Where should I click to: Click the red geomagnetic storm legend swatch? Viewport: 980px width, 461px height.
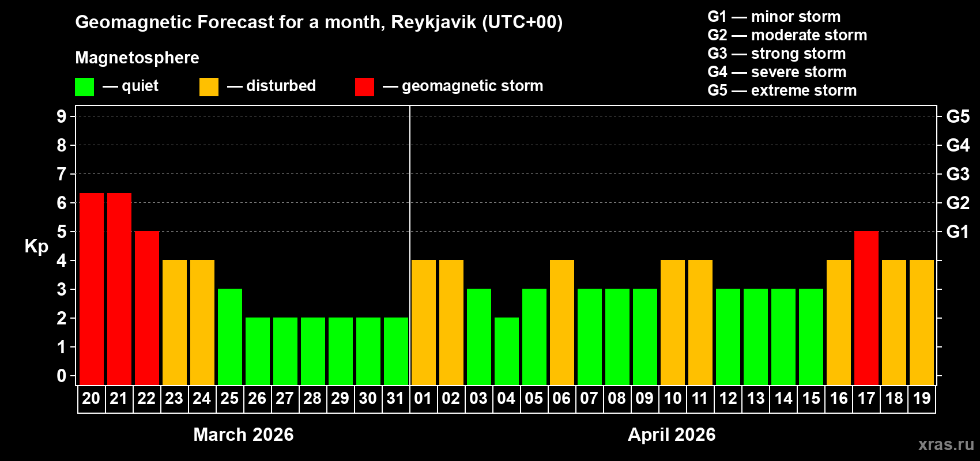[x=364, y=87]
